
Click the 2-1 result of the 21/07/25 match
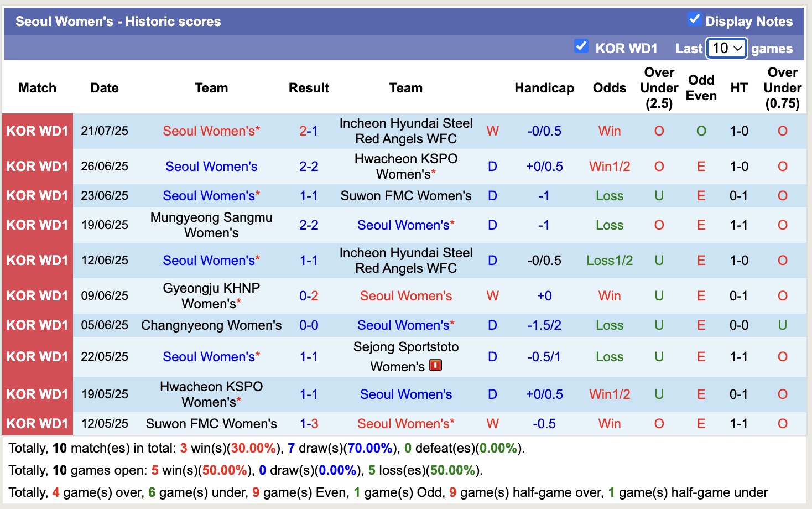308,131
